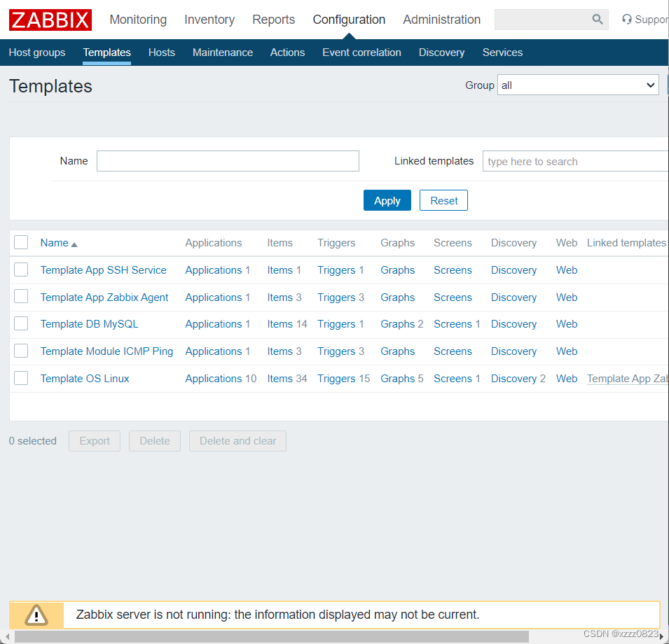
Task: Click the search magnifier icon
Action: pyautogui.click(x=598, y=19)
